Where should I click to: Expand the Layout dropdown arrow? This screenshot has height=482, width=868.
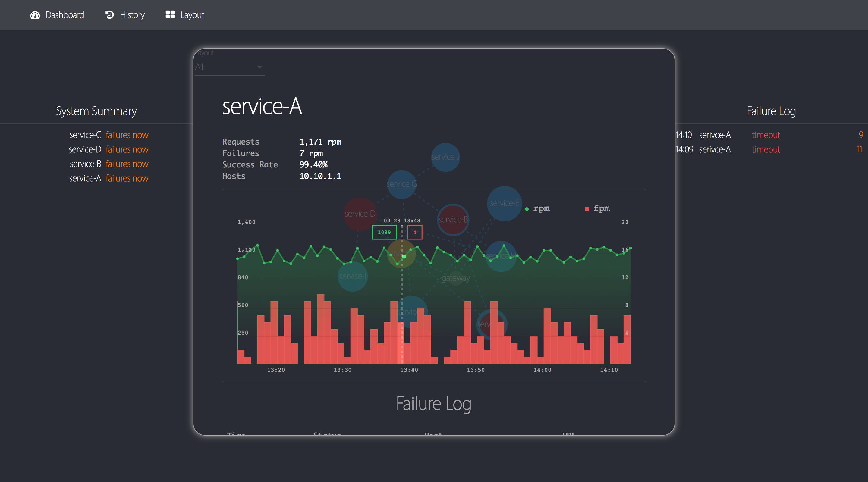tap(259, 67)
